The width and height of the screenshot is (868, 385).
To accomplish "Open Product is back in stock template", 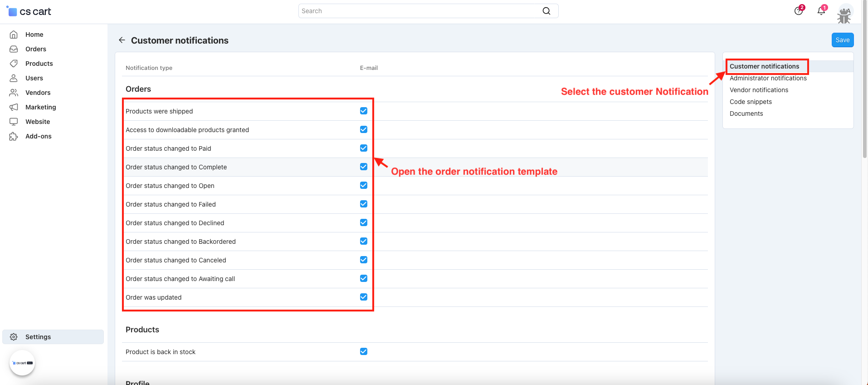I will coord(161,352).
